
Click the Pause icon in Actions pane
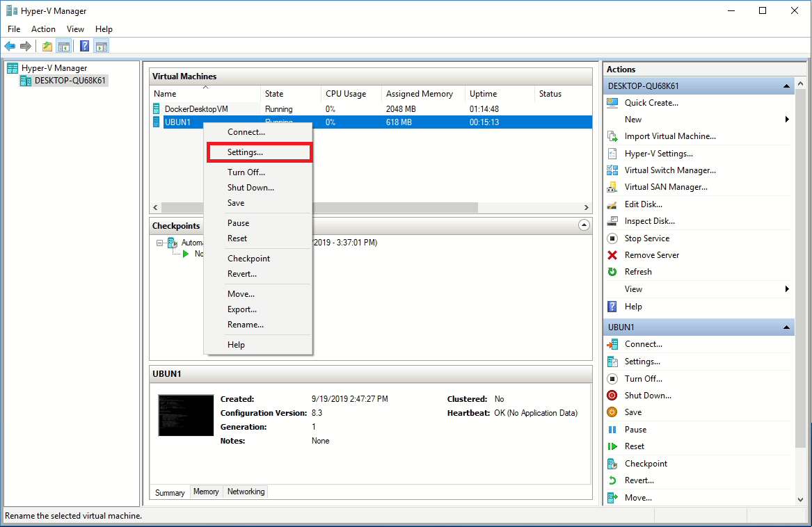tap(612, 429)
